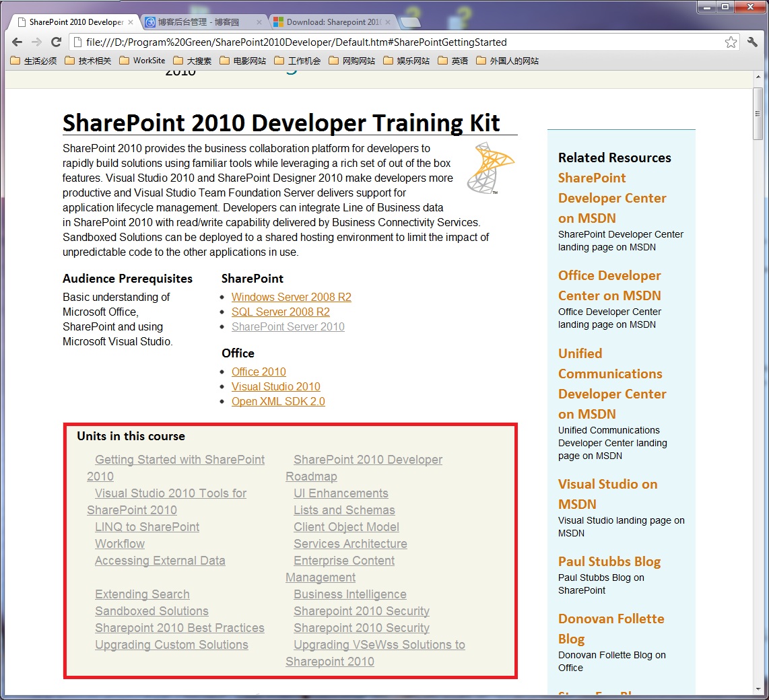
Task: Open the Donovan Follette Blog link
Action: (611, 629)
